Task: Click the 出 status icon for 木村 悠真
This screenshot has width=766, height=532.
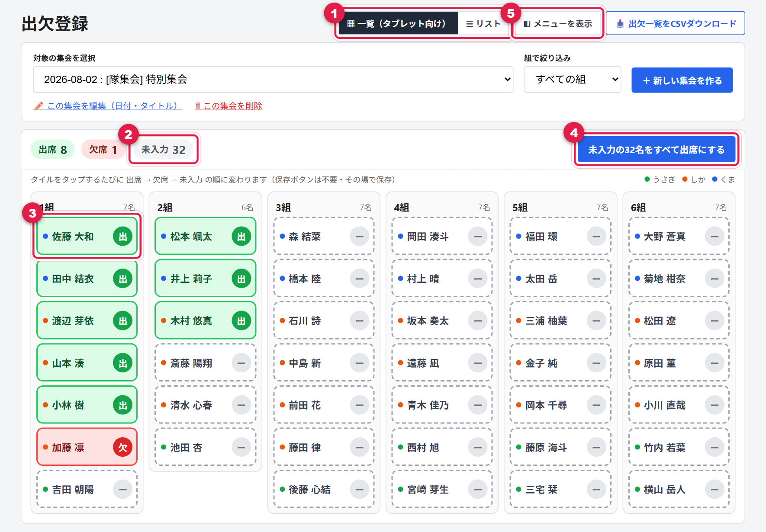Action: [241, 321]
